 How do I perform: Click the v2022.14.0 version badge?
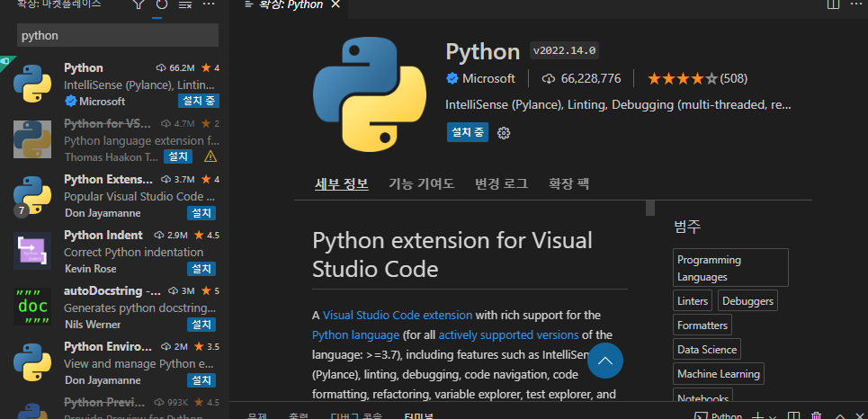pyautogui.click(x=564, y=51)
